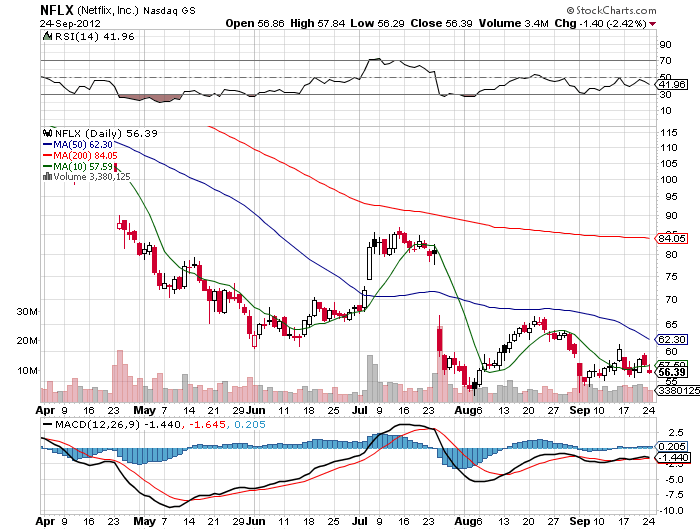The image size is (700, 530).
Task: Click the -1.440 MACD value tag on right axis
Action: click(x=672, y=458)
